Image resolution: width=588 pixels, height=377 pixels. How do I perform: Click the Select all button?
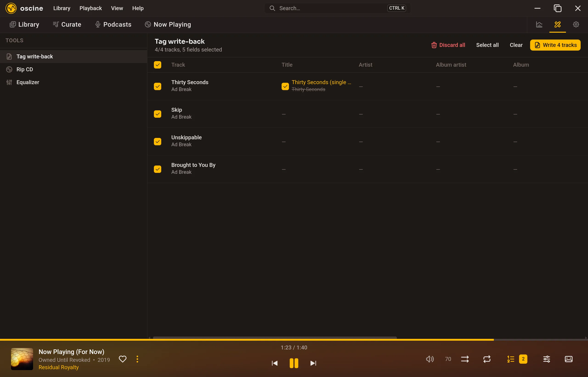pos(487,45)
